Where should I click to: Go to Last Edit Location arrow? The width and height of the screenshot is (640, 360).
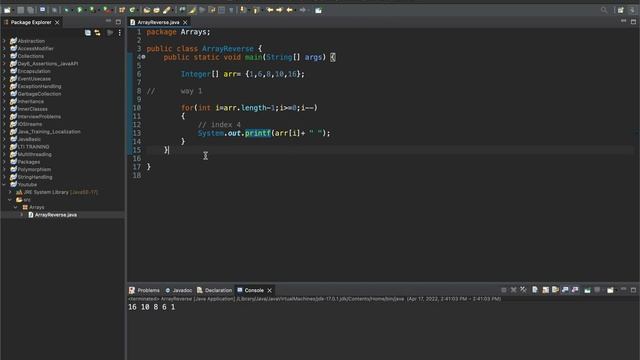(270, 10)
